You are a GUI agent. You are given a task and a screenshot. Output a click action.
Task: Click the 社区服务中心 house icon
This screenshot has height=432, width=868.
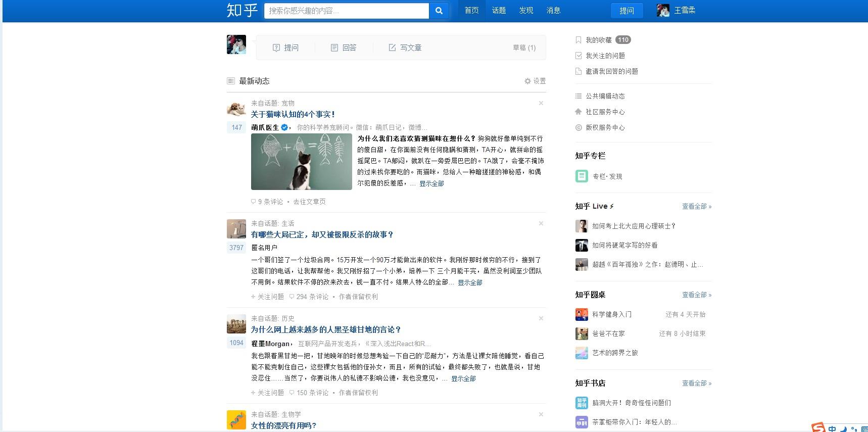point(578,112)
